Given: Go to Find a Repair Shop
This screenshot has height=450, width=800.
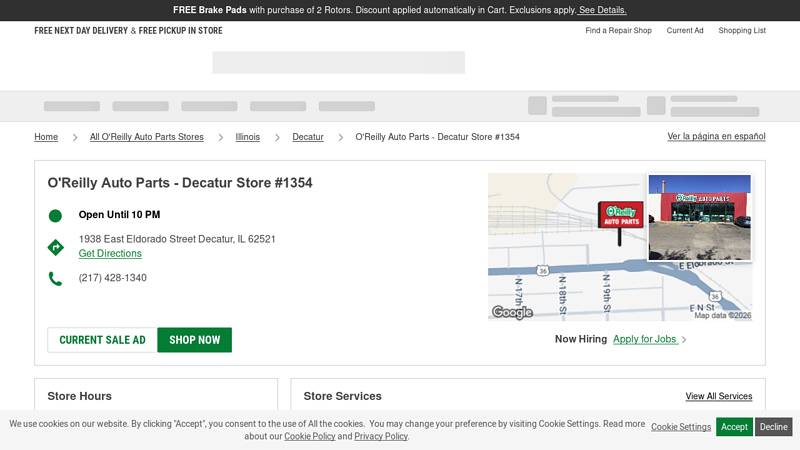Looking at the screenshot, I should tap(618, 30).
